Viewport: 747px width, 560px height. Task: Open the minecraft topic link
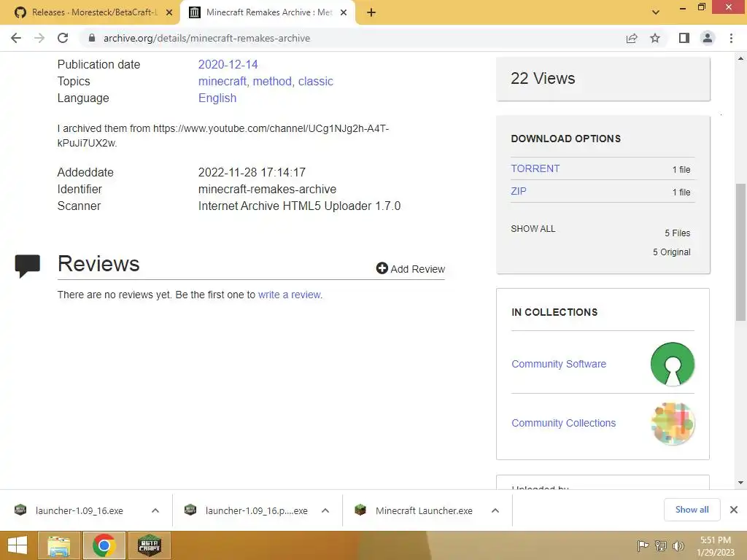222,82
